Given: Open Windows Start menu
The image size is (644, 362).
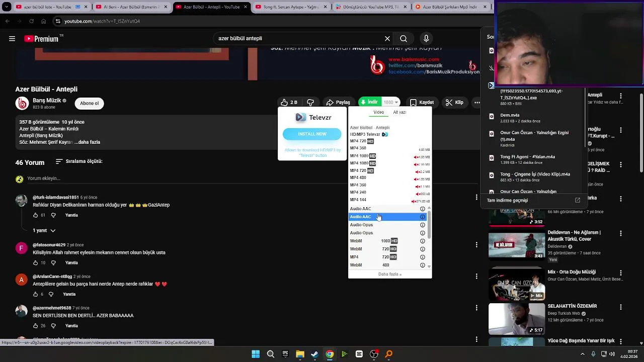Looking at the screenshot, I should pos(256,354).
